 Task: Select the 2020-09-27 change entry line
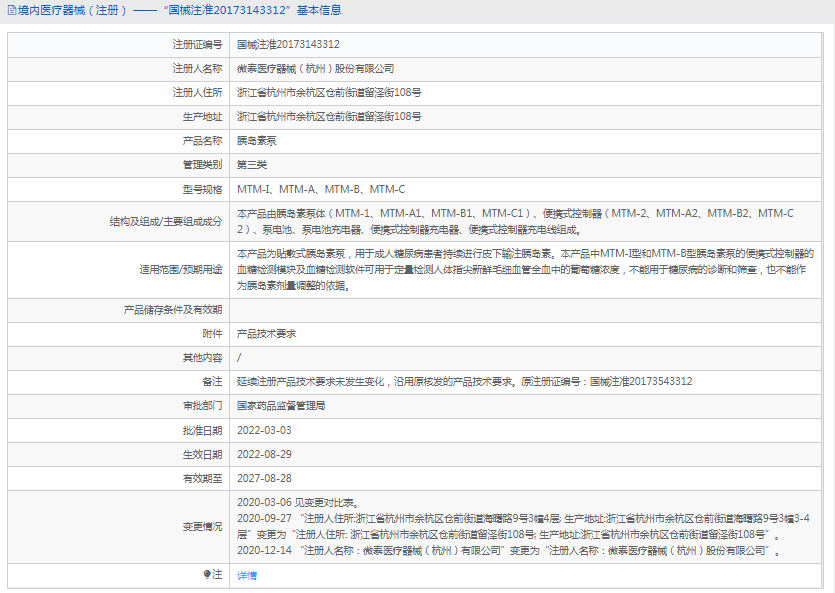point(523,526)
